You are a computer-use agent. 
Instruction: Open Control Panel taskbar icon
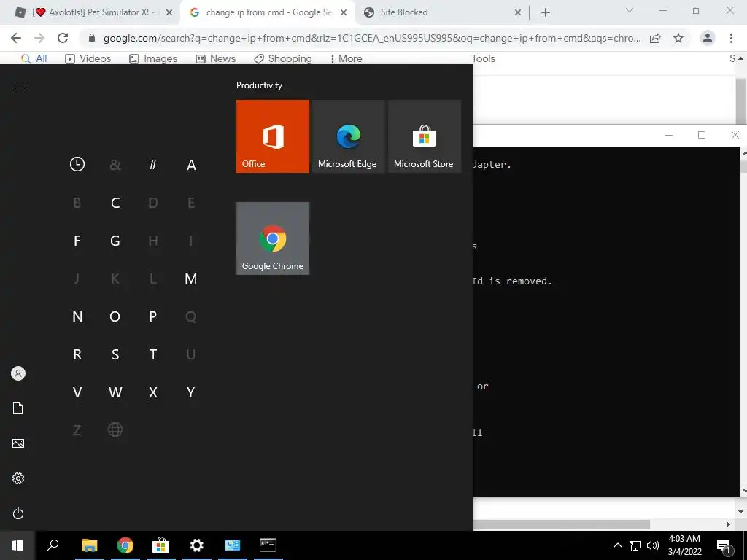point(233,545)
